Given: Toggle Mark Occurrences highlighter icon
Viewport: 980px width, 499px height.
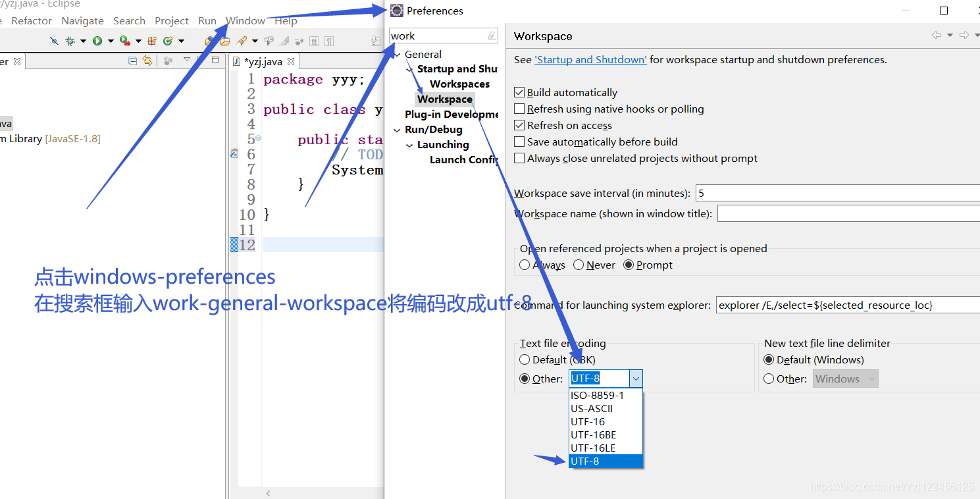Looking at the screenshot, I should (284, 41).
